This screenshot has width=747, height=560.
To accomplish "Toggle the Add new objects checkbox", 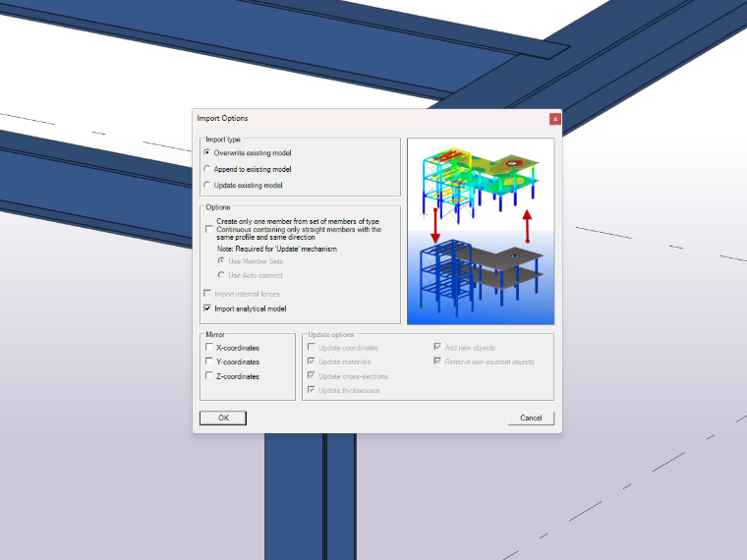I will (437, 347).
